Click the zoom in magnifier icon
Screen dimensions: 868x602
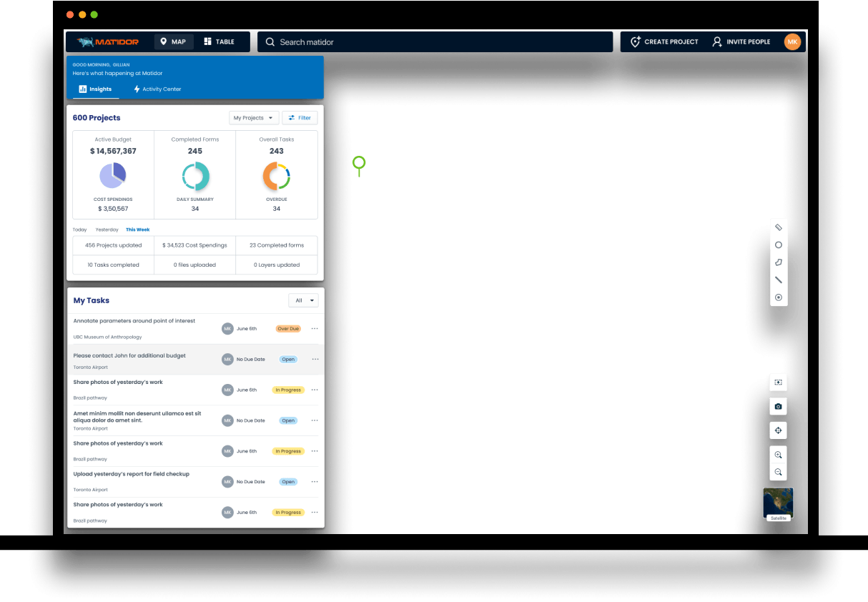(778, 455)
